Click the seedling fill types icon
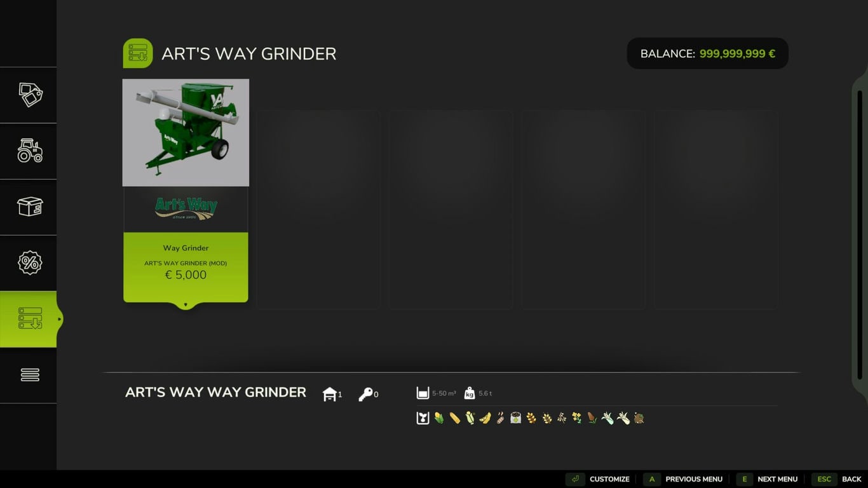Image resolution: width=868 pixels, height=488 pixels. tap(423, 418)
